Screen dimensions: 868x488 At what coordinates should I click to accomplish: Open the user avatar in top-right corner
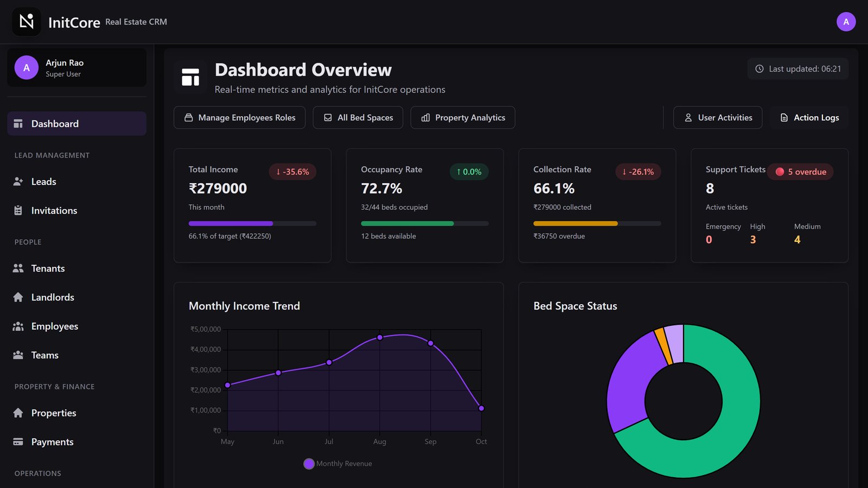(x=846, y=22)
